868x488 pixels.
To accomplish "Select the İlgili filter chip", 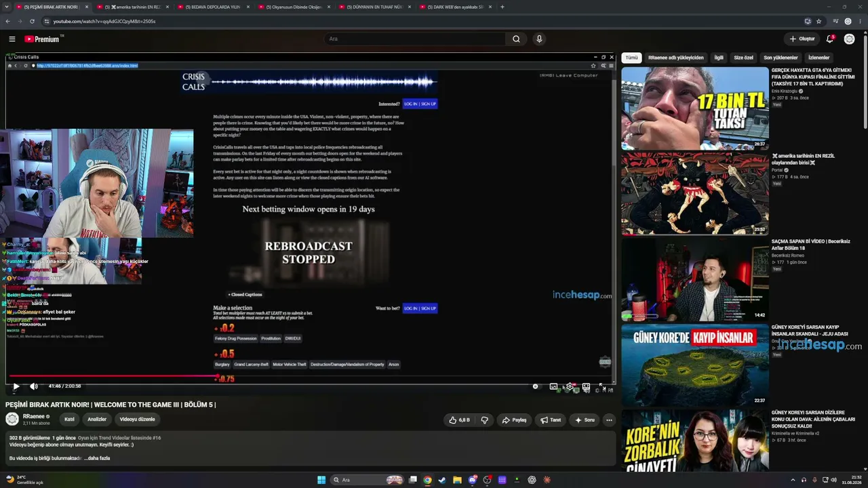I will tap(719, 58).
